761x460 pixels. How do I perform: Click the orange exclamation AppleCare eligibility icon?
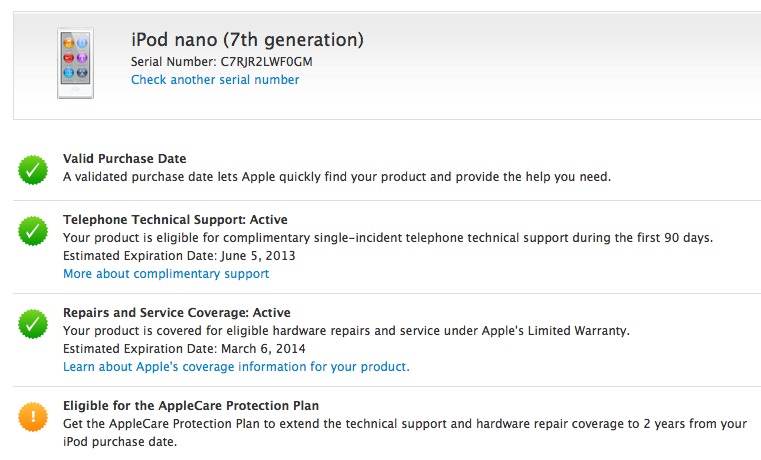(x=33, y=417)
